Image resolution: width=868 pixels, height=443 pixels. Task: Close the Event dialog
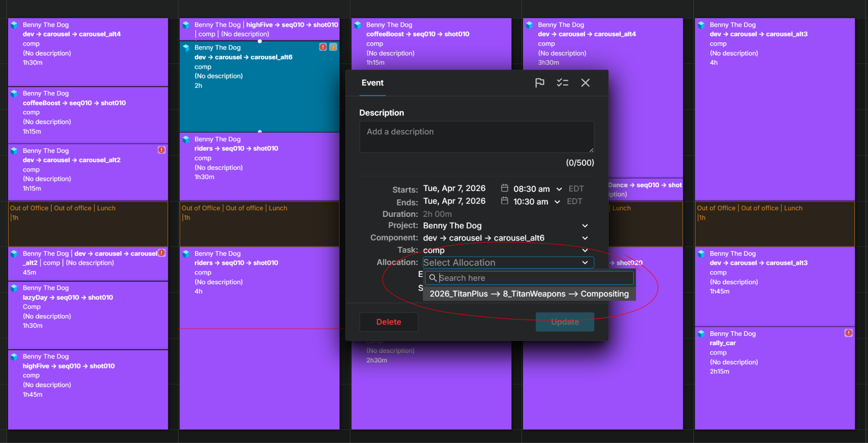(x=585, y=83)
